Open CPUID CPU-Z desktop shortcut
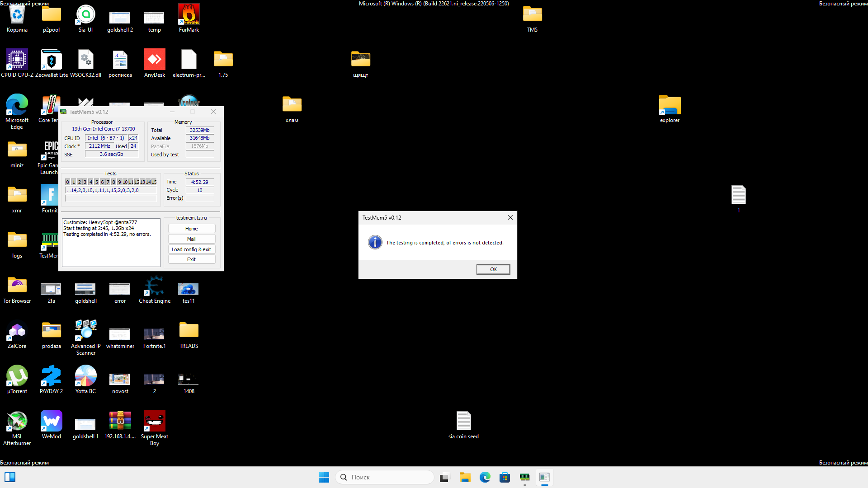 [17, 60]
